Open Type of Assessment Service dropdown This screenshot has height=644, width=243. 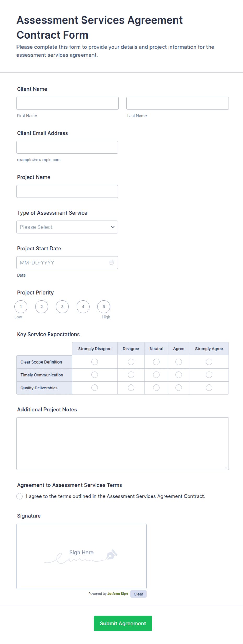coord(67,227)
